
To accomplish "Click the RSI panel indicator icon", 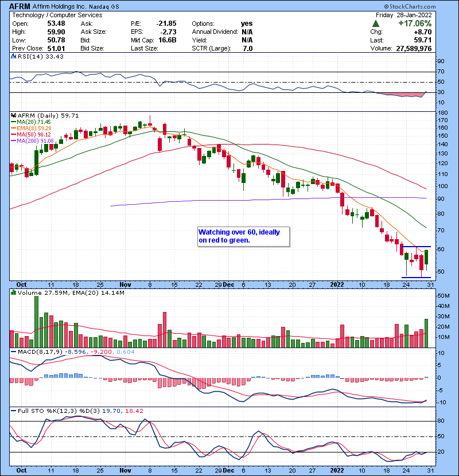I will point(13,56).
